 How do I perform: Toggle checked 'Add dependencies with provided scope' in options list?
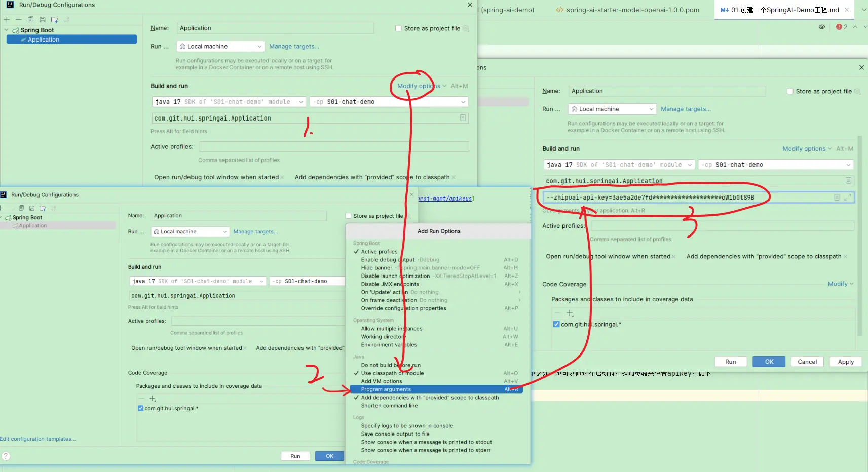(x=429, y=398)
